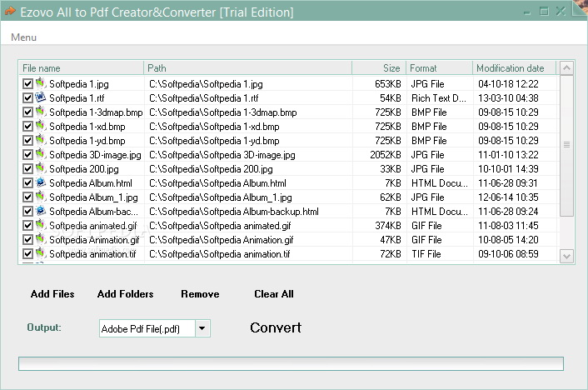
Task: Open the Output format dropdown arrow
Action: pos(202,328)
